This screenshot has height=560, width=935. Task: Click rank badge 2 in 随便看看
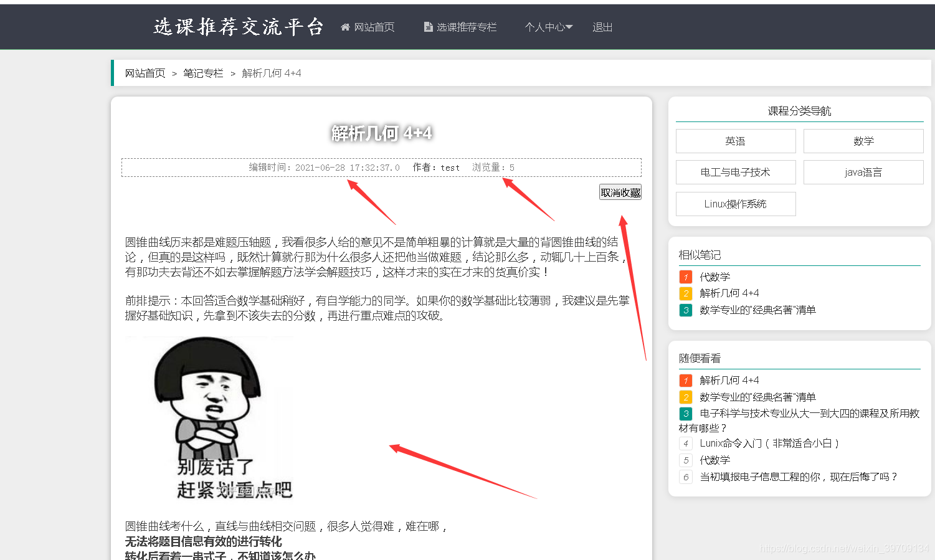tap(686, 397)
